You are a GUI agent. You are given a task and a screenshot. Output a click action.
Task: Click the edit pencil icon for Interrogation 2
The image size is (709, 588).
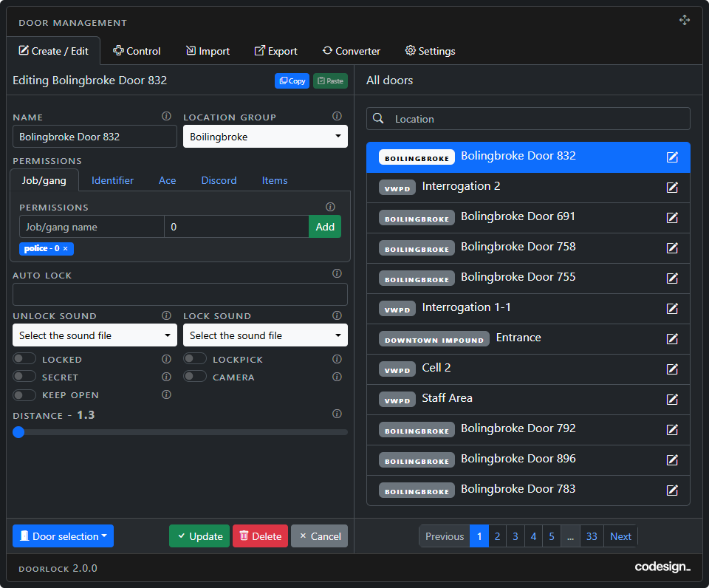coord(672,187)
